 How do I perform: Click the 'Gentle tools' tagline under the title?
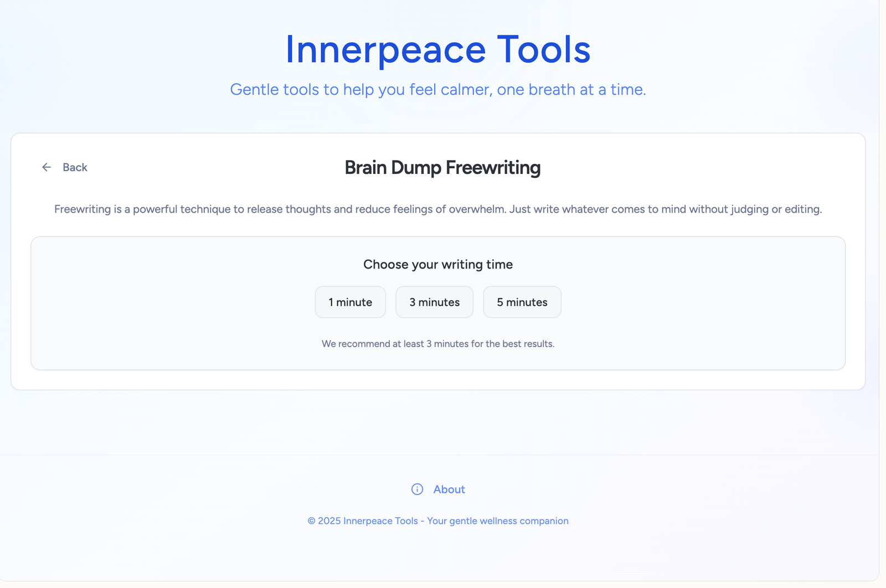(437, 90)
